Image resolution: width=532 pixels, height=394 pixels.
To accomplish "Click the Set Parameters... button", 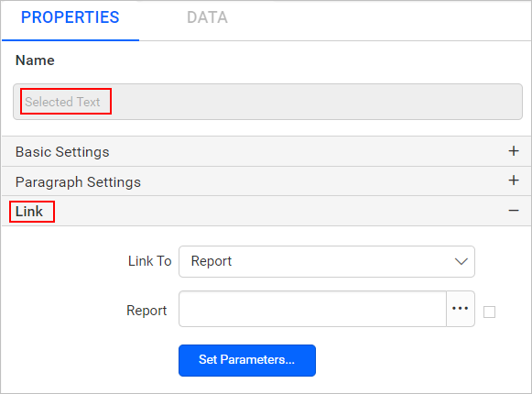I will pos(247,360).
